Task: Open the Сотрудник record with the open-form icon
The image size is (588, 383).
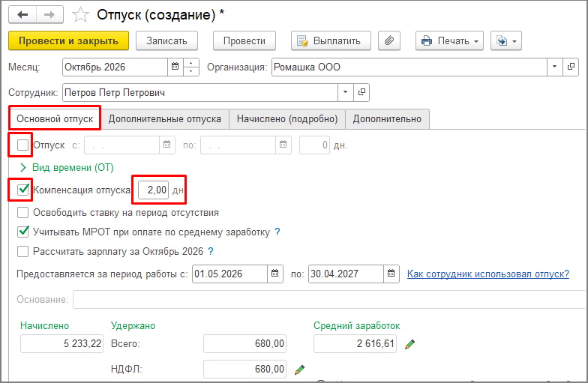Action: [x=361, y=93]
